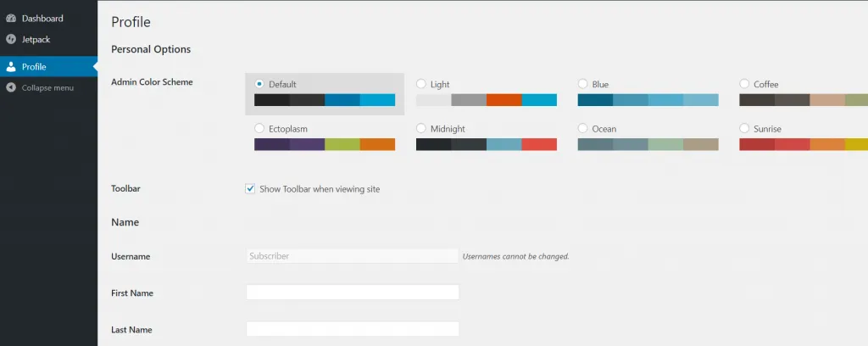Collapse the admin sidebar menu
The width and height of the screenshot is (868, 346).
coord(48,87)
